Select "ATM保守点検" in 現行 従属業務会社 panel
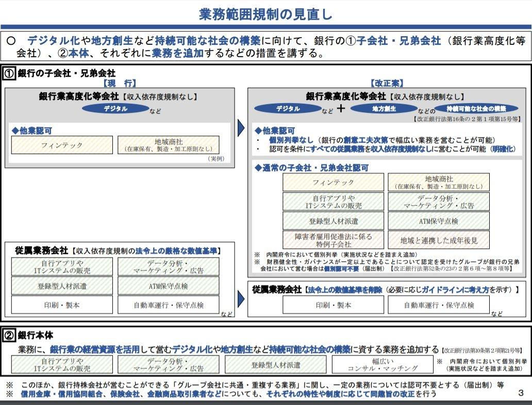 (168, 285)
